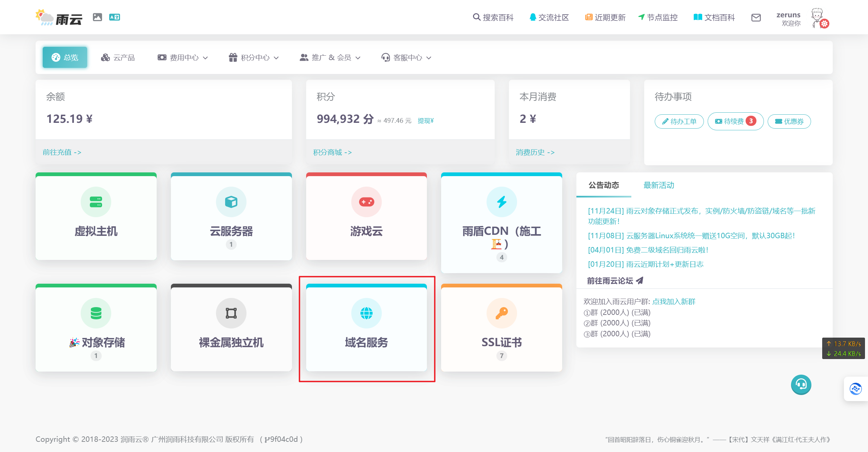Select the 云服务器 service icon
Viewport: 868px width, 452px height.
(231, 202)
